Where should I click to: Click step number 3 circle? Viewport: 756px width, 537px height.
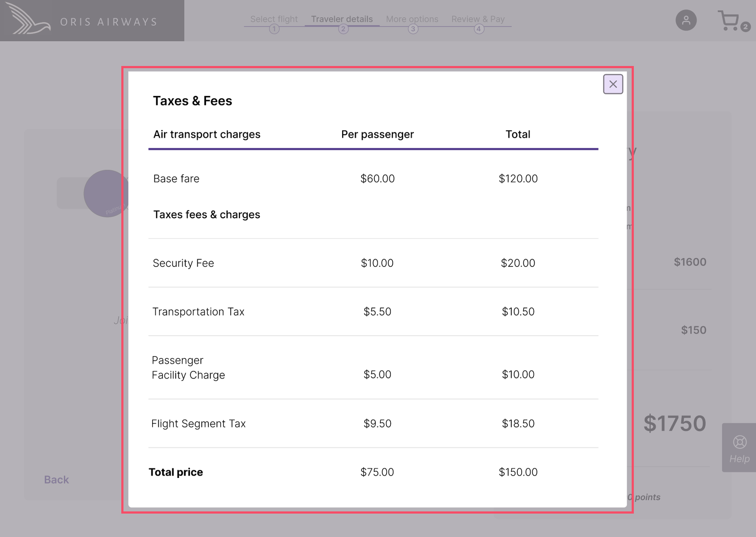click(413, 29)
